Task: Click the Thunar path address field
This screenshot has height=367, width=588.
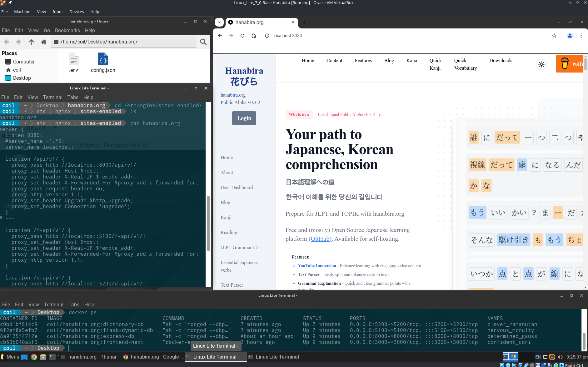Action: [125, 42]
